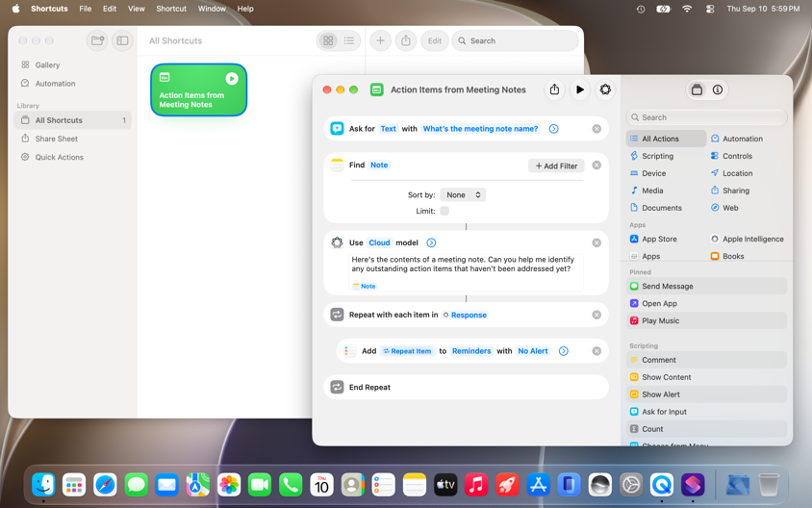Switch the Cloud model selection
Image resolution: width=812 pixels, height=508 pixels.
coord(379,242)
